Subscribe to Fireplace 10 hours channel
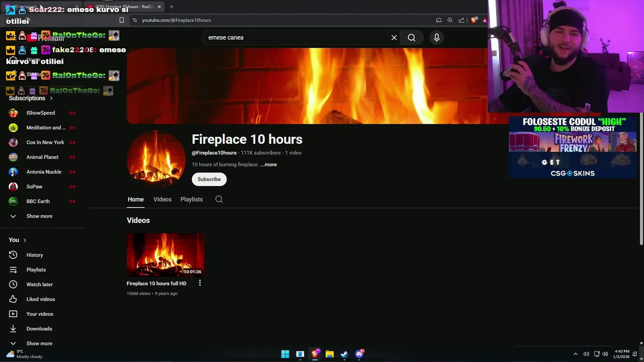Viewport: 644px width, 362px height. [x=209, y=179]
